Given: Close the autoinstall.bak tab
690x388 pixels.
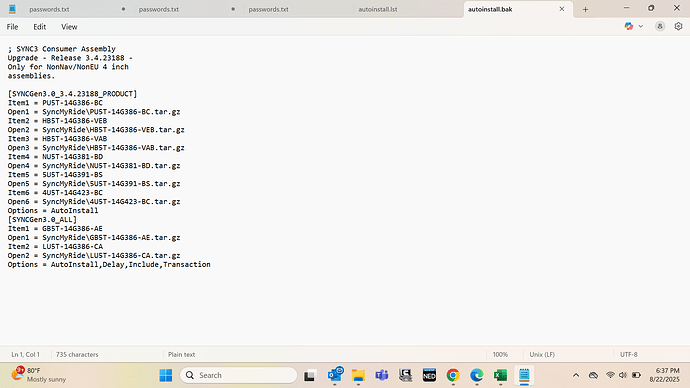Looking at the screenshot, I should [562, 9].
